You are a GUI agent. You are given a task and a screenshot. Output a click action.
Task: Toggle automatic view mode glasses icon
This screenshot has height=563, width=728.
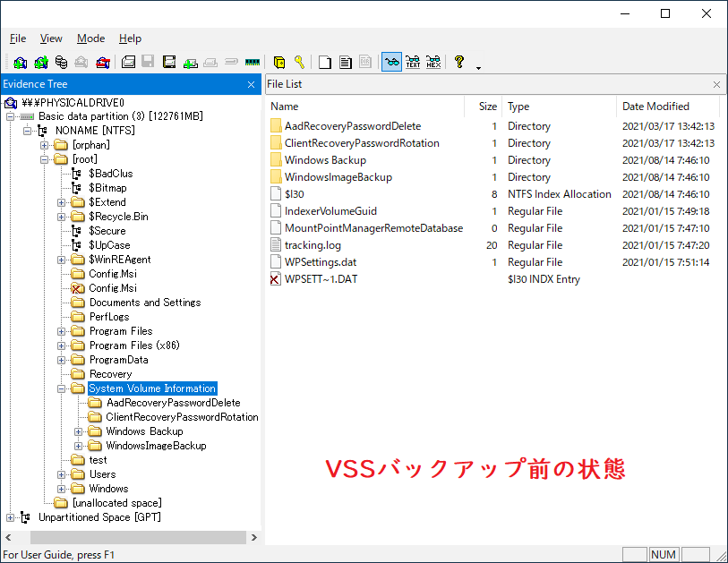point(391,62)
